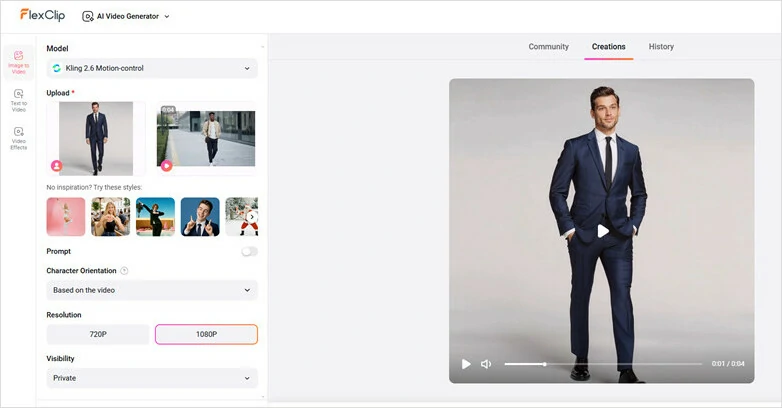Click the Resolution label
Image resolution: width=782 pixels, height=408 pixels.
pos(64,315)
